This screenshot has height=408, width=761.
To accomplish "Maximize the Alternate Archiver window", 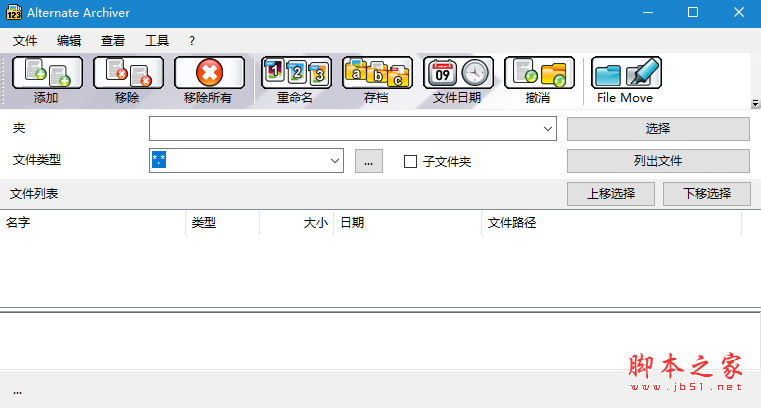I will click(x=693, y=13).
